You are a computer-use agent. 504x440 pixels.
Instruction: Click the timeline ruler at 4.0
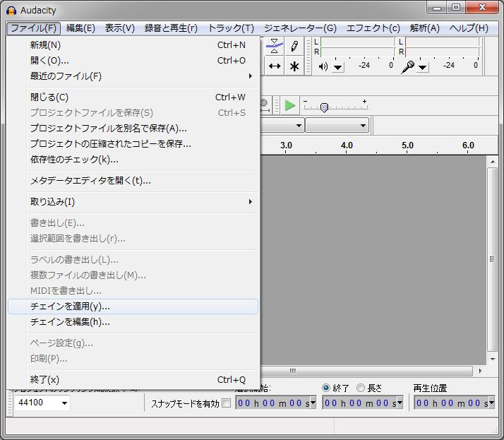tap(347, 145)
